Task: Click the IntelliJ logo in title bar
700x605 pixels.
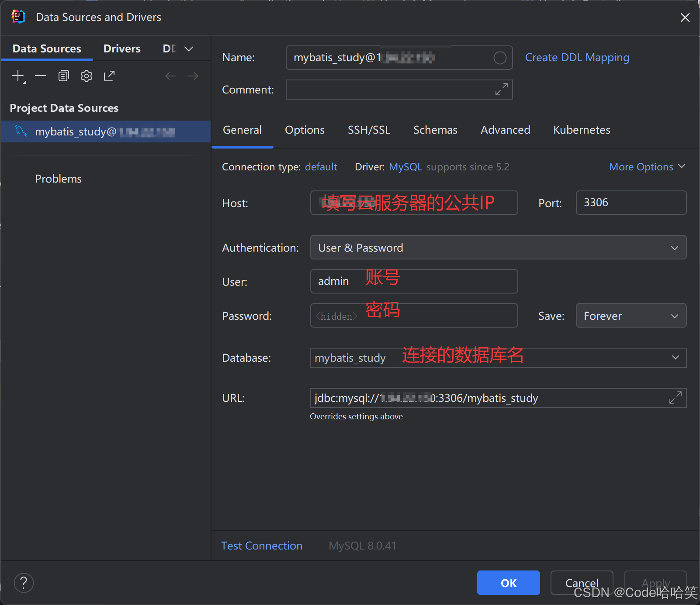Action: 18,17
